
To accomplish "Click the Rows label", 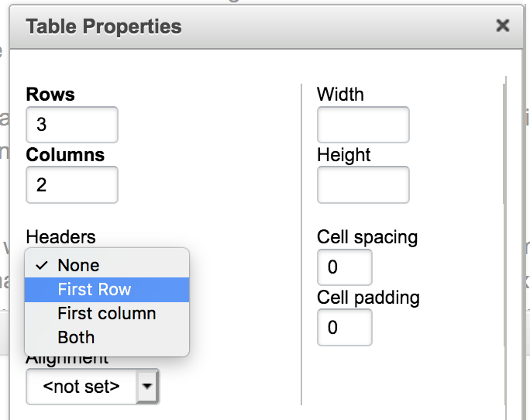I will click(x=50, y=94).
